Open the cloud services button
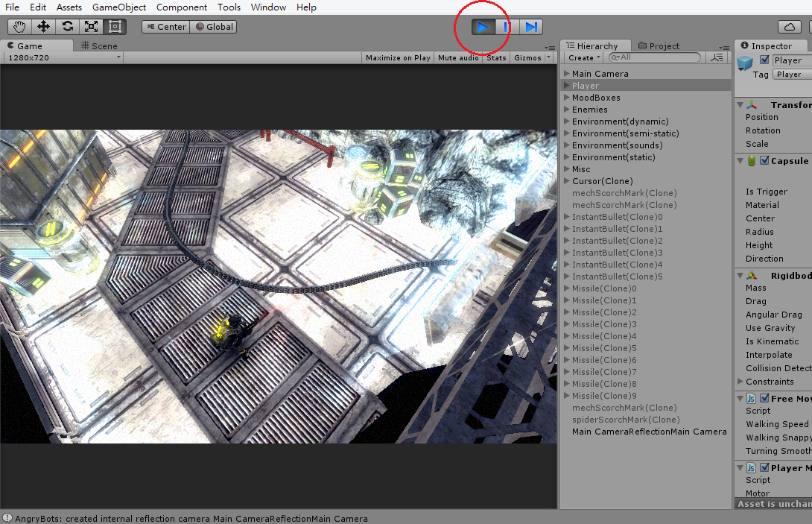 click(x=790, y=27)
